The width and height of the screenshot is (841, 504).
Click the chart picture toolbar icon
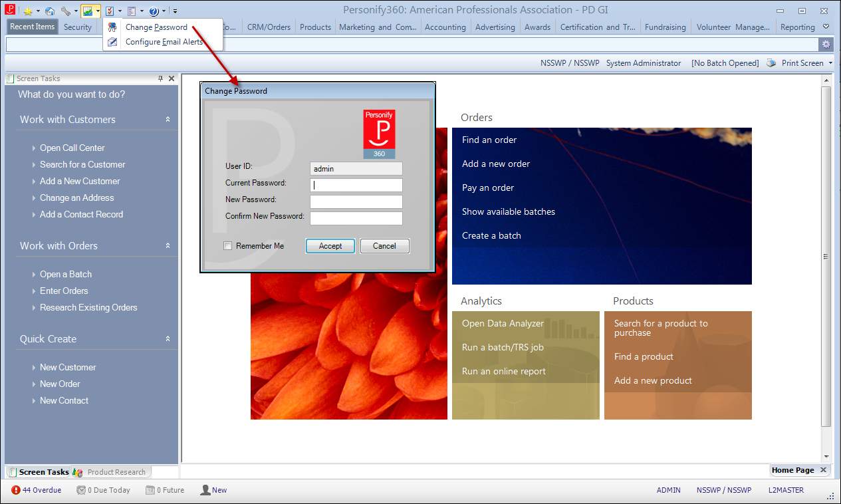(88, 11)
